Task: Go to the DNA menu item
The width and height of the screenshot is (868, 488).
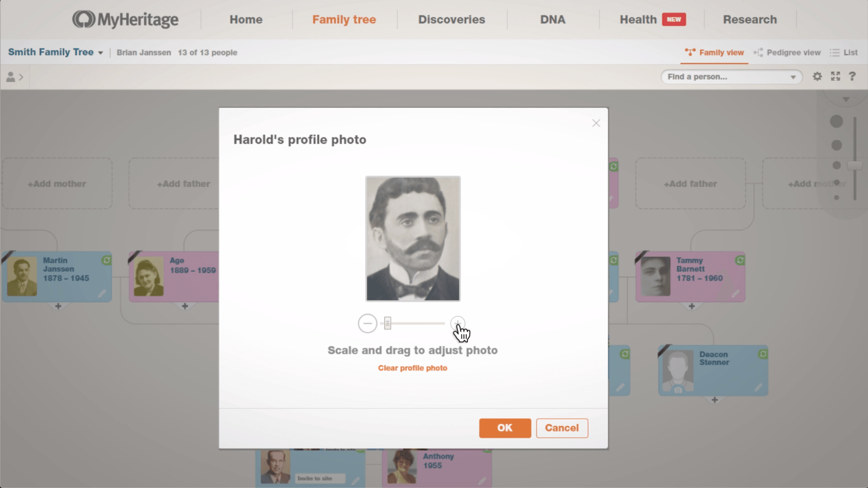Action: click(552, 19)
